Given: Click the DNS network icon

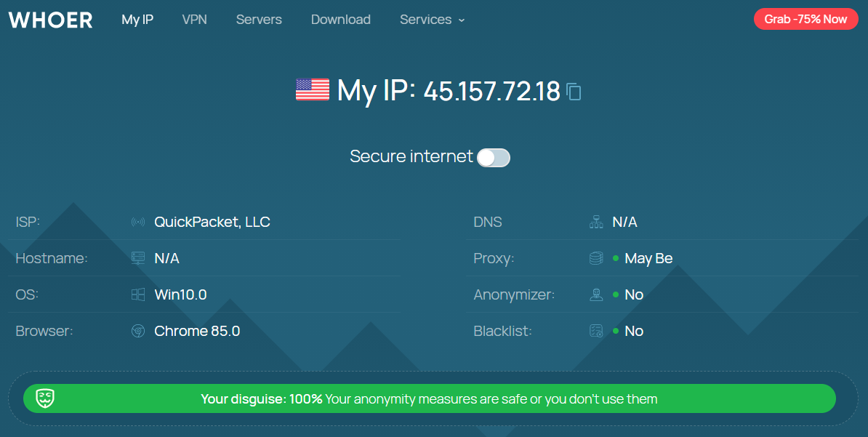Looking at the screenshot, I should 596,222.
